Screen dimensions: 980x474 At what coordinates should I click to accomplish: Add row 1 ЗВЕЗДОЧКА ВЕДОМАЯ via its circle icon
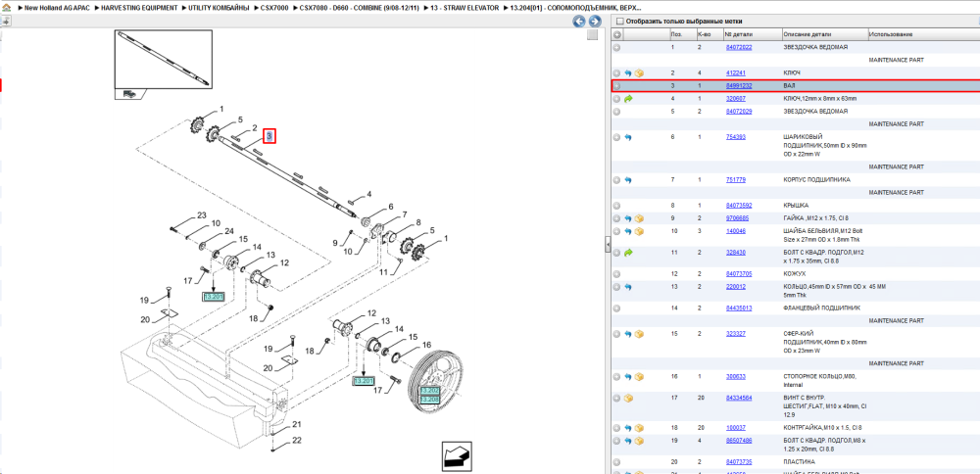616,47
